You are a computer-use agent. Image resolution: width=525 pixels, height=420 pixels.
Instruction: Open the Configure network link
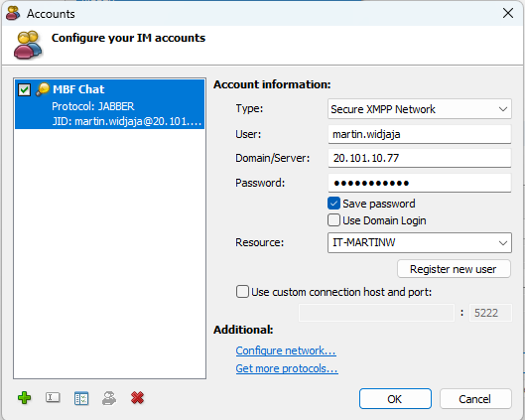click(x=286, y=350)
